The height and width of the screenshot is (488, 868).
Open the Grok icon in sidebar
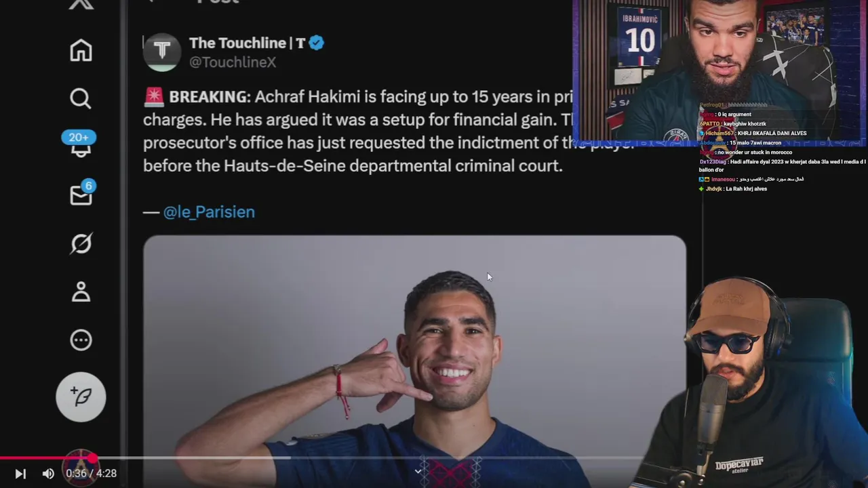(x=81, y=243)
